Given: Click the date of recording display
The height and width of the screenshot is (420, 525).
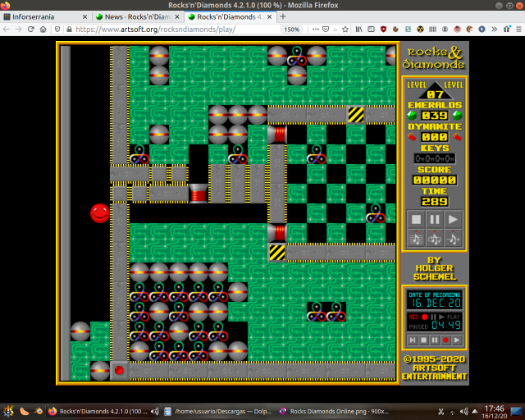Looking at the screenshot, I should click(435, 299).
